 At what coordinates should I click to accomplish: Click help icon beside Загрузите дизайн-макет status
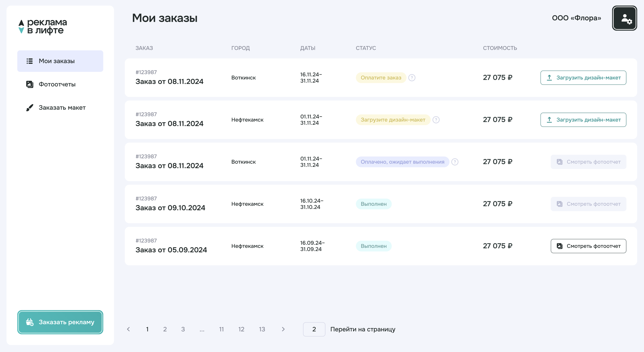pyautogui.click(x=436, y=120)
